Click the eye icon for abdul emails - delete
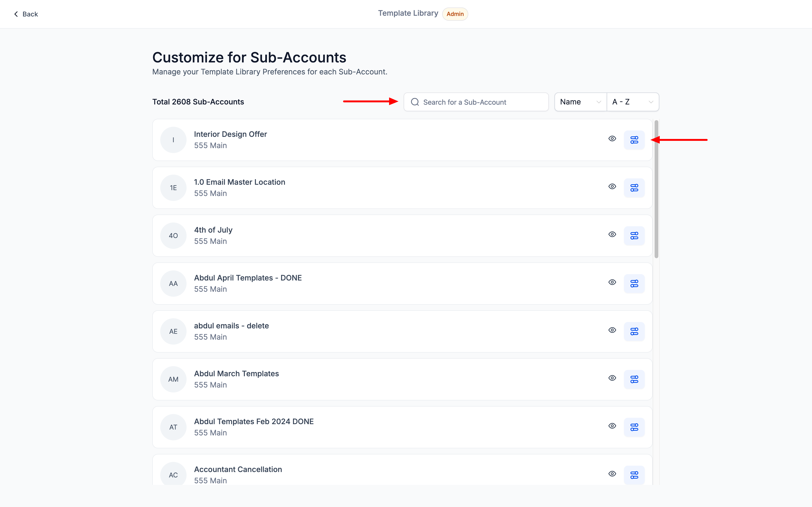This screenshot has height=507, width=812. [612, 330]
